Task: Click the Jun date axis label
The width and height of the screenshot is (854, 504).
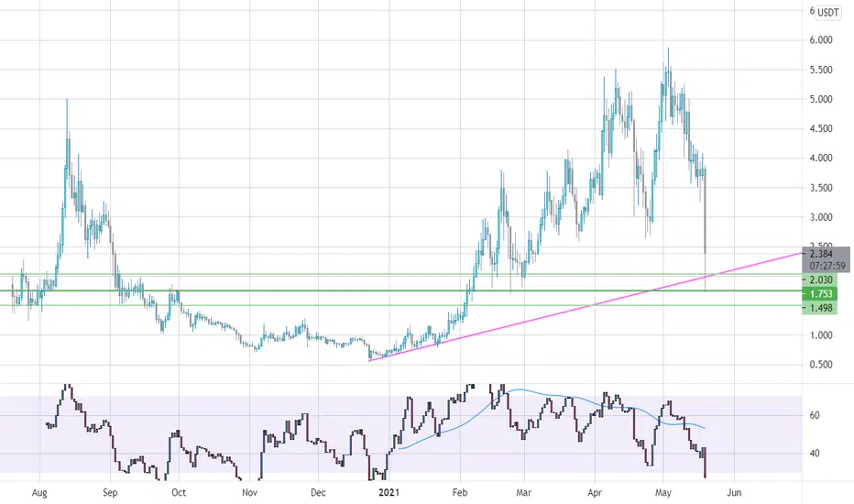Action: 734,493
